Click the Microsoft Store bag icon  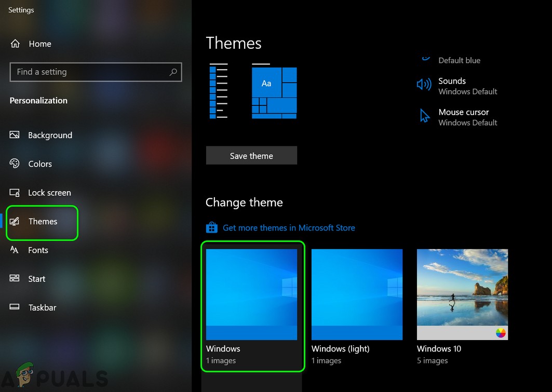click(x=211, y=227)
